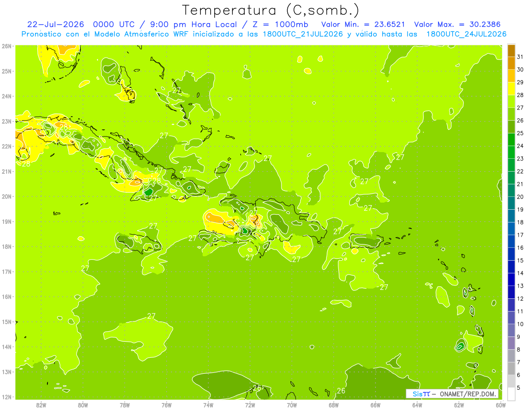Click the "12N" latitude axis label
Image resolution: width=532 pixels, height=411 pixels.
tap(7, 397)
